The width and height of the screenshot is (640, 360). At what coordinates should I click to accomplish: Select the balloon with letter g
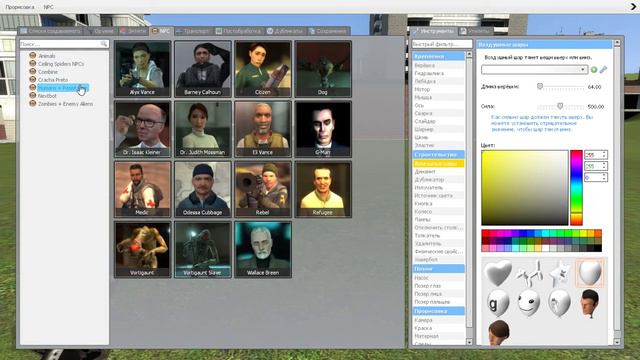(498, 303)
